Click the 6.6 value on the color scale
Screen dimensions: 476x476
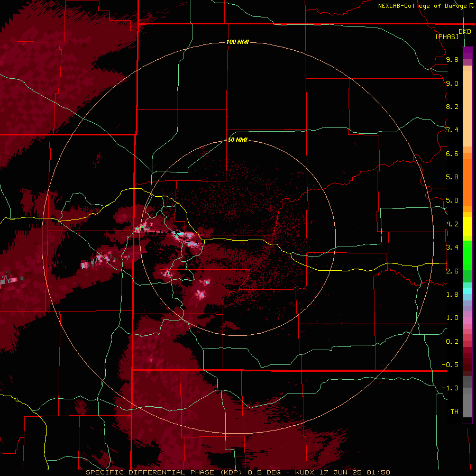pos(452,153)
